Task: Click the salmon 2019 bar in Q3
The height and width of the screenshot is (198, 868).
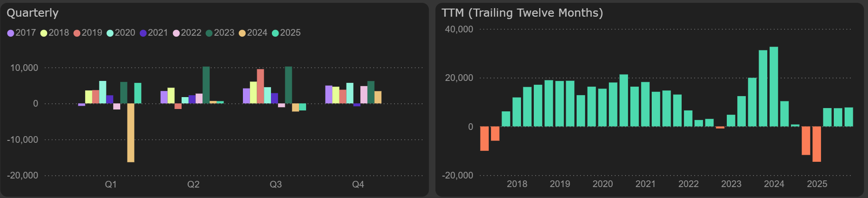Action: coord(260,86)
